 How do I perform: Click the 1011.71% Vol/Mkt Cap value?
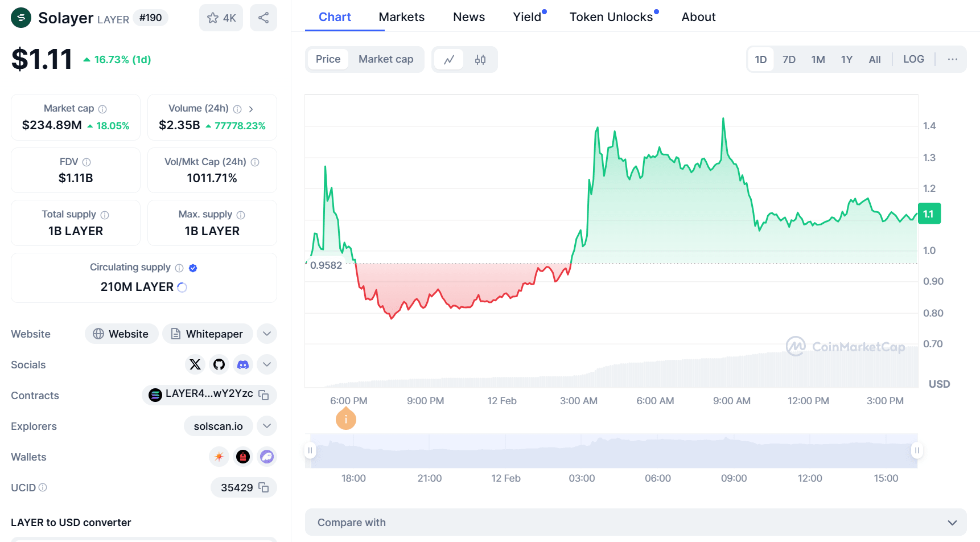tap(212, 178)
